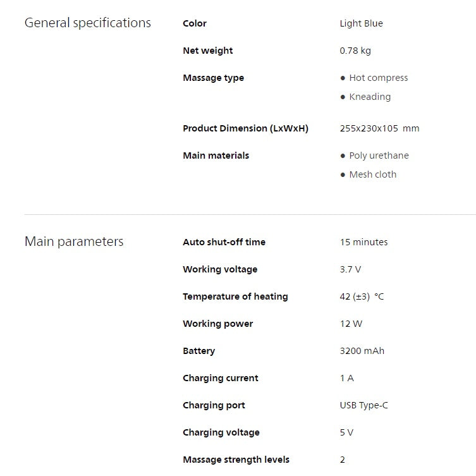
Task: Click the Poly urethane material item
Action: click(379, 156)
